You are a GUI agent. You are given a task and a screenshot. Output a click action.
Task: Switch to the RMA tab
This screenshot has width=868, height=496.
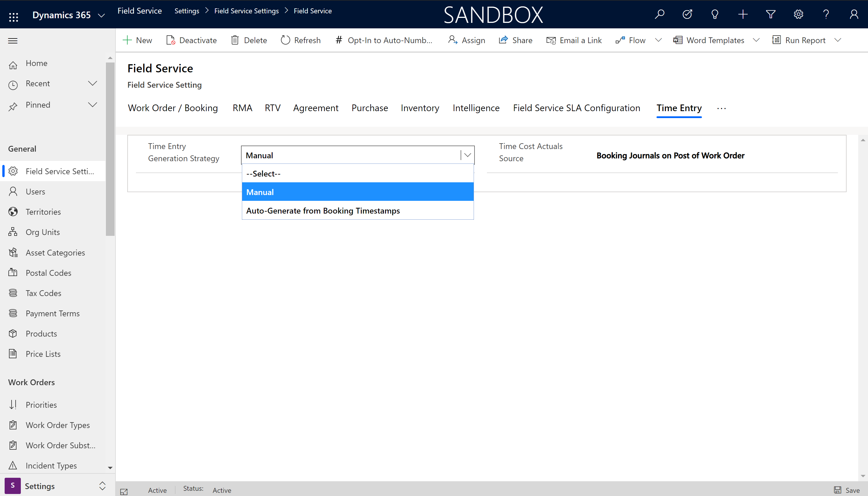242,108
